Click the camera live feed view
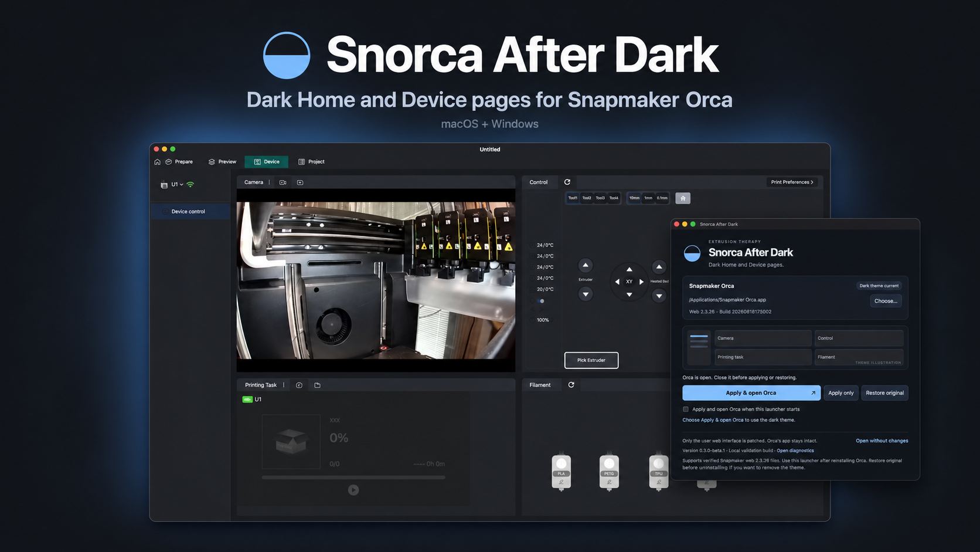 click(376, 280)
